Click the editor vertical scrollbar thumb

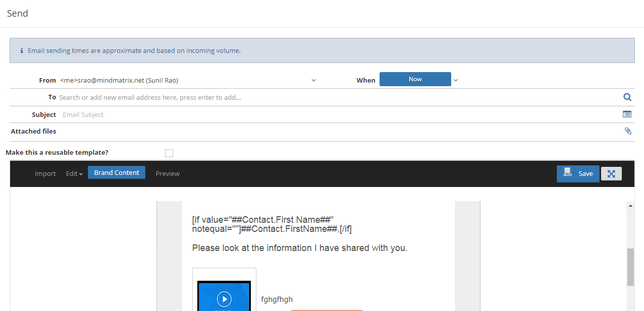630,267
